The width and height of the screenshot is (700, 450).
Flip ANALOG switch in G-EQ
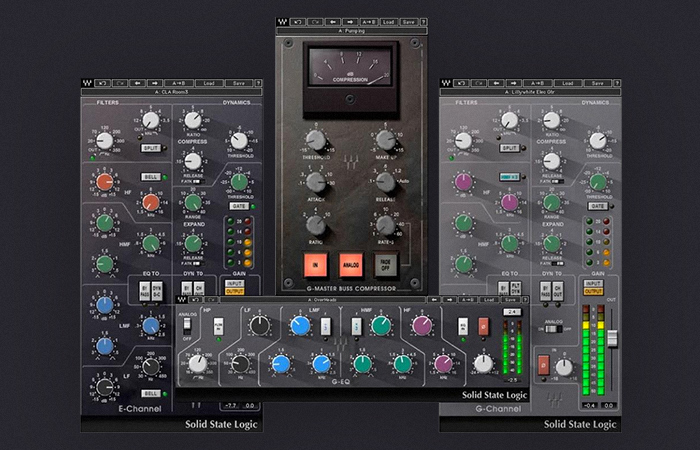tap(187, 325)
